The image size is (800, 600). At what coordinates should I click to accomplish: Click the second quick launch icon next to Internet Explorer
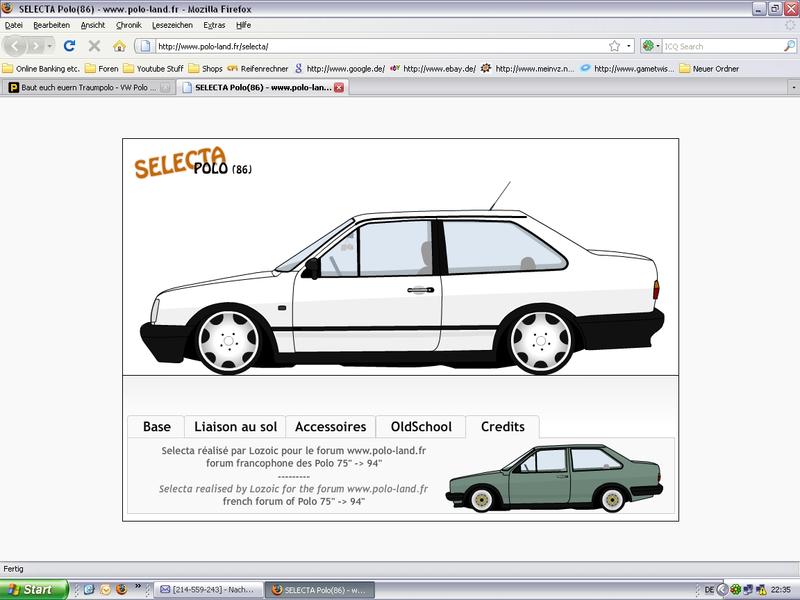pyautogui.click(x=105, y=590)
